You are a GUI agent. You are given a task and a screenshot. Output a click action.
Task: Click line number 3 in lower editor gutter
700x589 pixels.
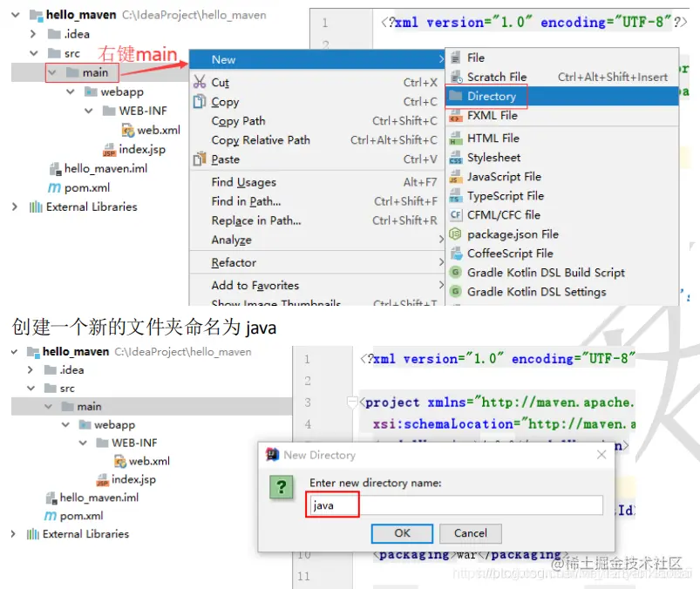point(308,403)
